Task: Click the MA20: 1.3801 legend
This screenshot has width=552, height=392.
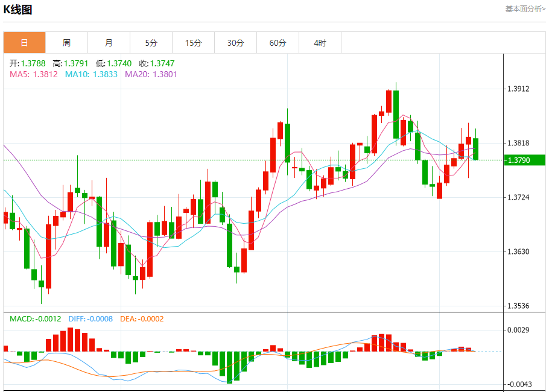Action: coord(151,74)
